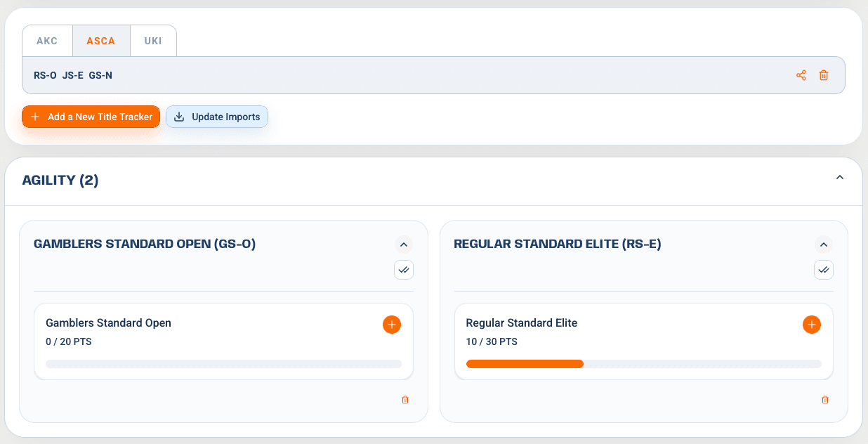Select the ASCA tab
Screen dimensions: 868x444
tap(101, 41)
